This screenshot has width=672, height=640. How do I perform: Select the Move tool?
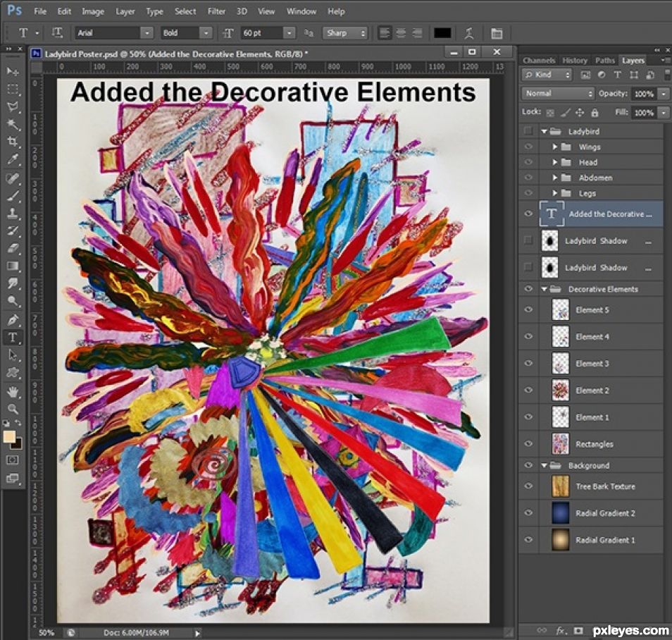(x=13, y=70)
